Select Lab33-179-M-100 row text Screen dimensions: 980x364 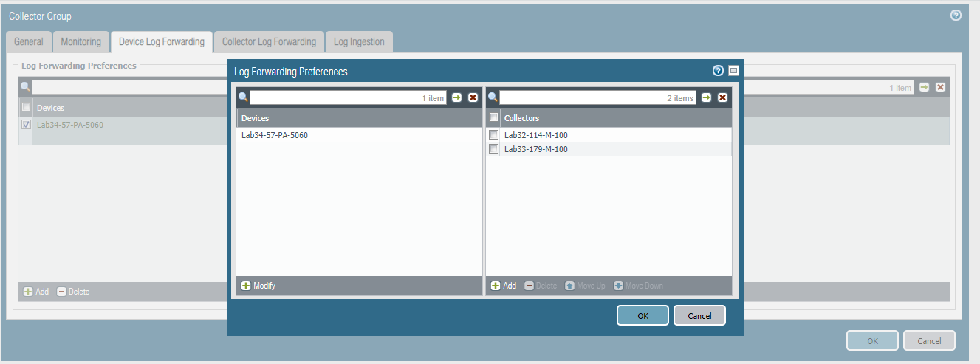click(x=536, y=149)
